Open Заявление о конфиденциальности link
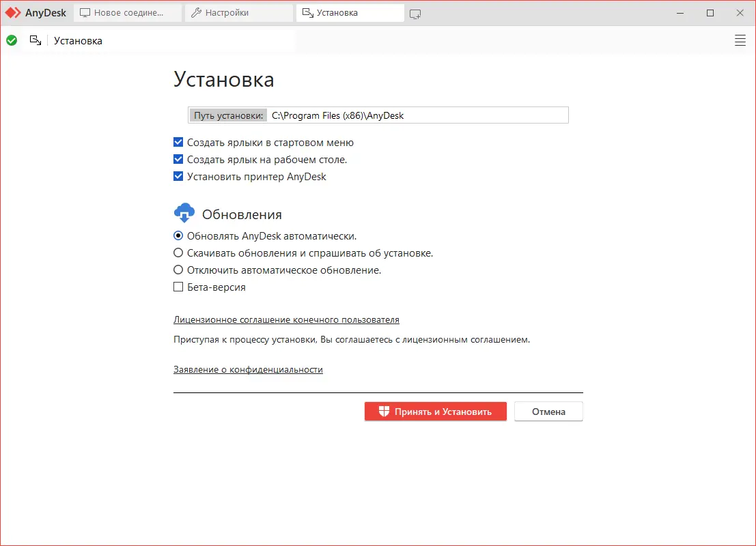This screenshot has width=756, height=546. (x=248, y=369)
